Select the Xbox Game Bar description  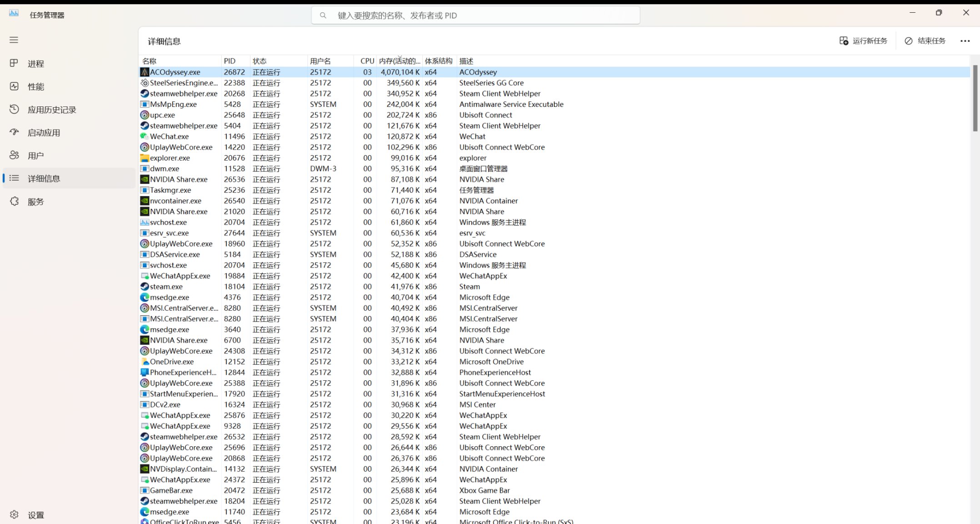[x=485, y=490]
